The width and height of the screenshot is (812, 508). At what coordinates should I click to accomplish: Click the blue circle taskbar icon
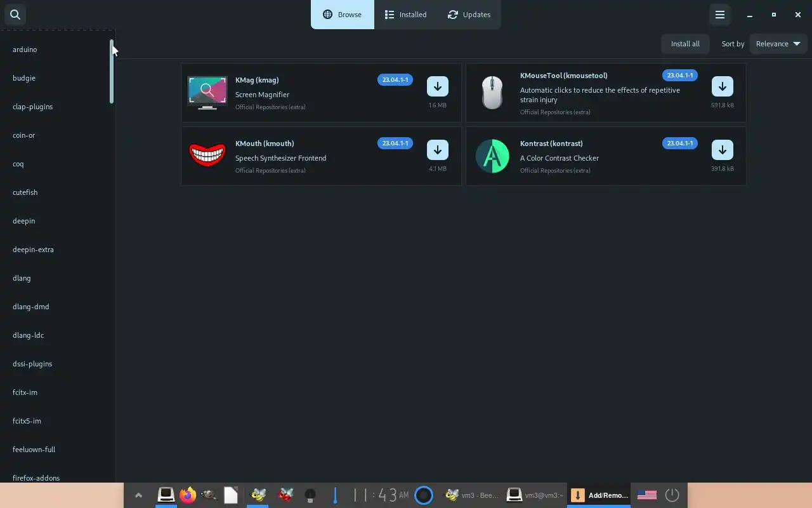pyautogui.click(x=424, y=495)
